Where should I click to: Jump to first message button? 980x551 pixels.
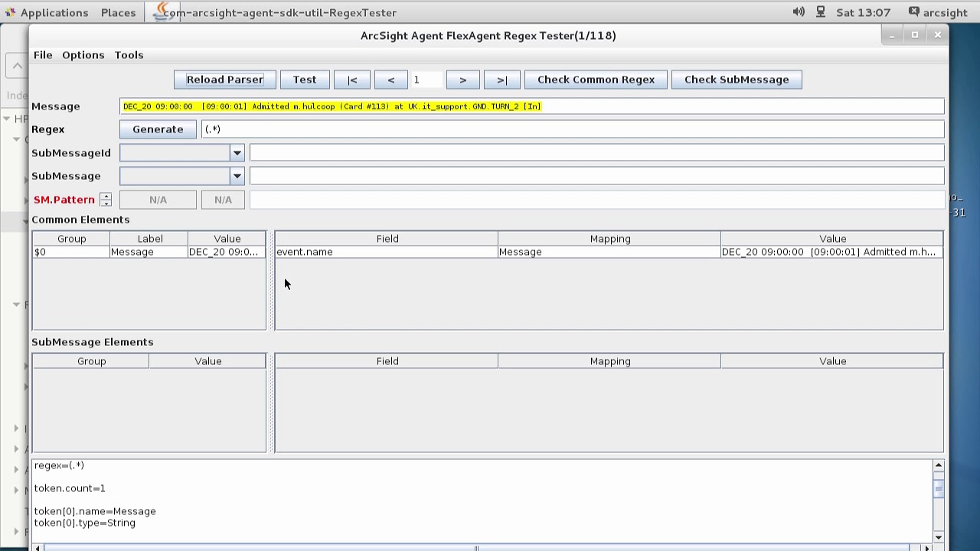[x=352, y=80]
